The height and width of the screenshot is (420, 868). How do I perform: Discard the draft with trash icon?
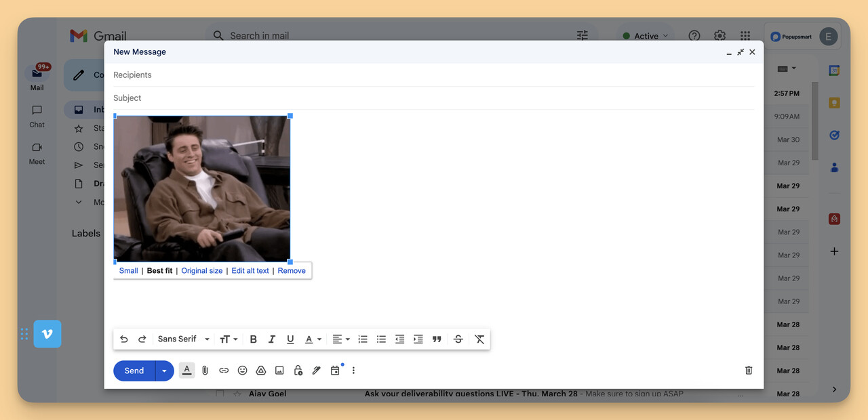(749, 371)
